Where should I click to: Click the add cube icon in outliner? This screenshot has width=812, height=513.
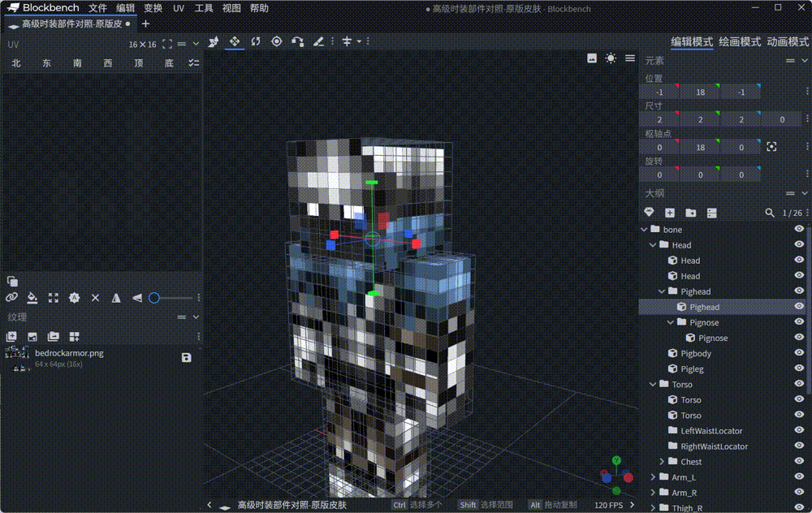point(670,213)
